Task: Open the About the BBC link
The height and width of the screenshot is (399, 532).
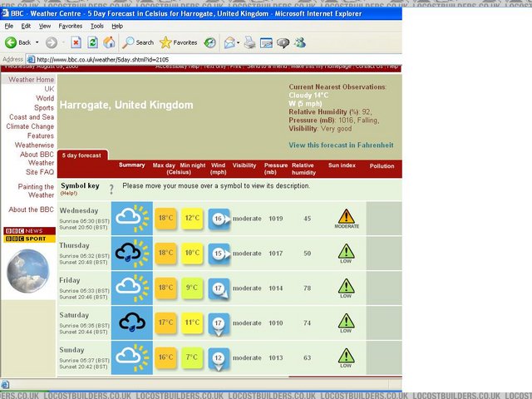Action: (31, 209)
